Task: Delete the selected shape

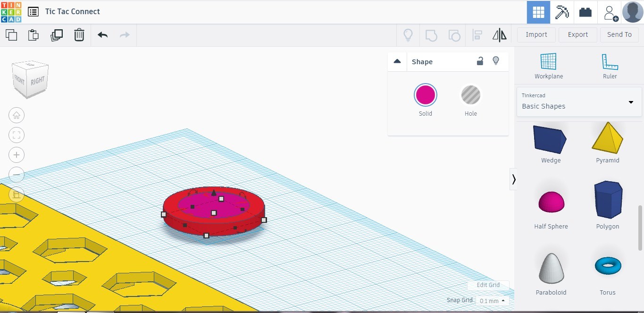Action: pyautogui.click(x=79, y=35)
